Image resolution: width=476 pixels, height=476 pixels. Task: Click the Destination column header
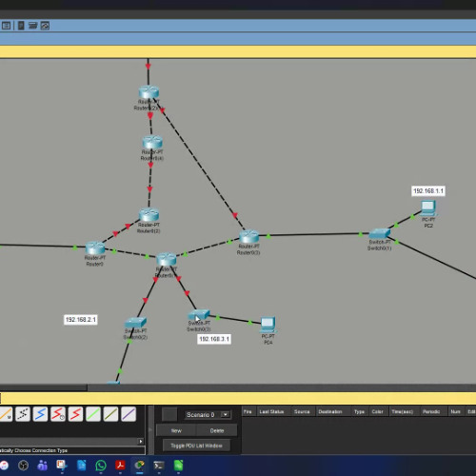[330, 411]
